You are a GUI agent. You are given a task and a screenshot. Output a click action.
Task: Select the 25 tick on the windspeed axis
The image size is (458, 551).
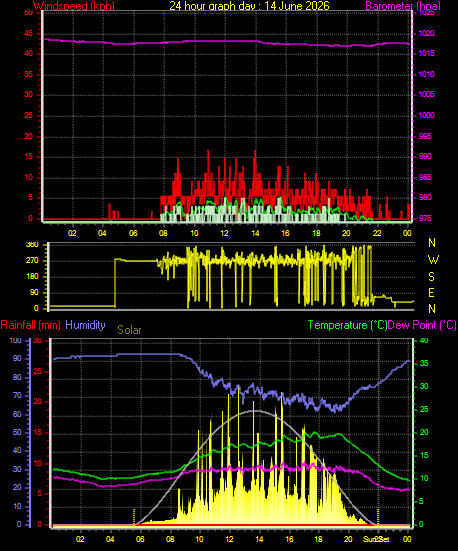(x=28, y=116)
